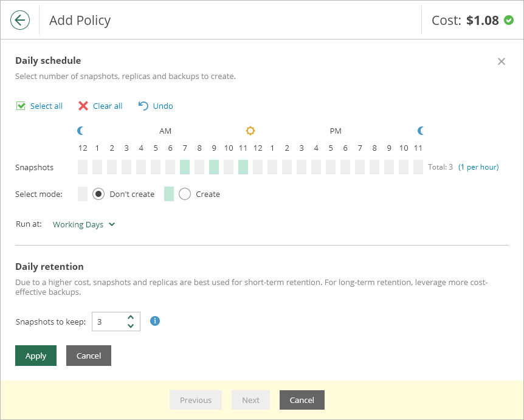Click Cancel next to Apply
The image size is (524, 420).
(89, 356)
